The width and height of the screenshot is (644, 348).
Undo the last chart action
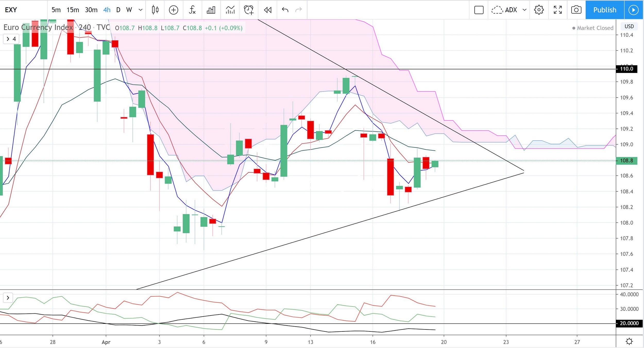click(285, 10)
